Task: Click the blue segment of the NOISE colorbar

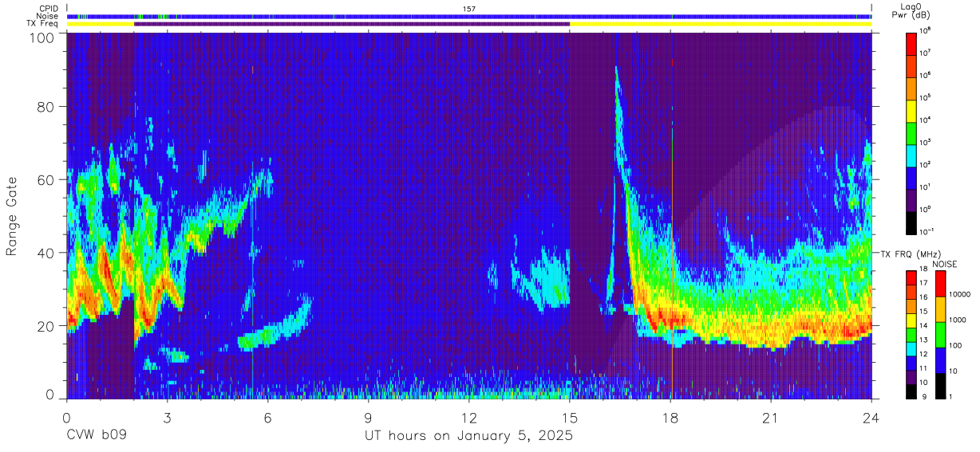Action: (940, 359)
